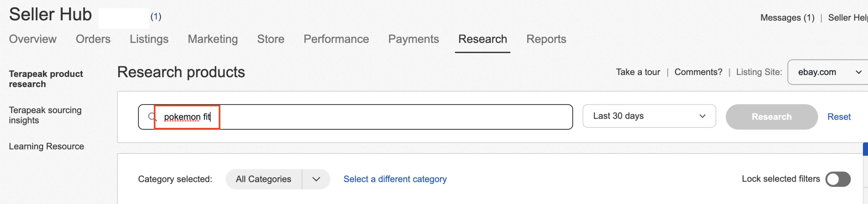868x204 pixels.
Task: Go to the Listings tab
Action: tap(149, 39)
